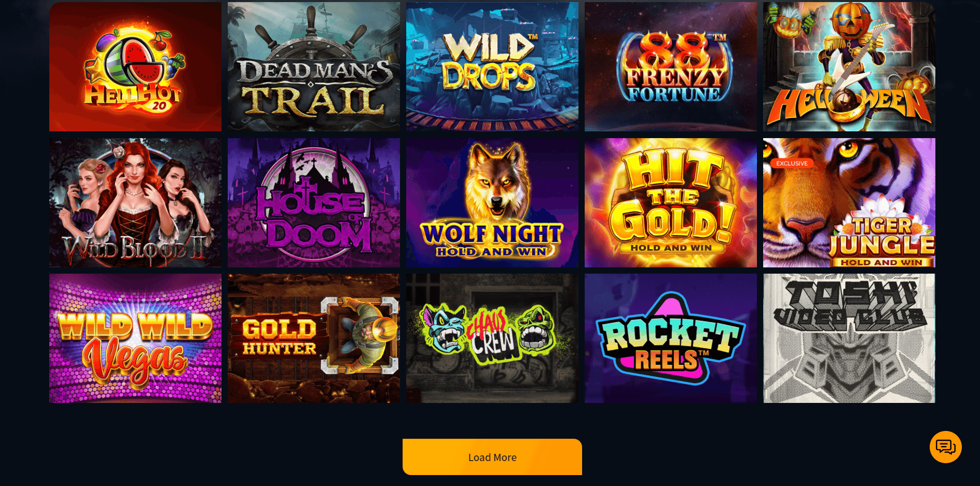This screenshot has height=486, width=980.
Task: Play the Chaos Crew game
Action: tap(492, 339)
